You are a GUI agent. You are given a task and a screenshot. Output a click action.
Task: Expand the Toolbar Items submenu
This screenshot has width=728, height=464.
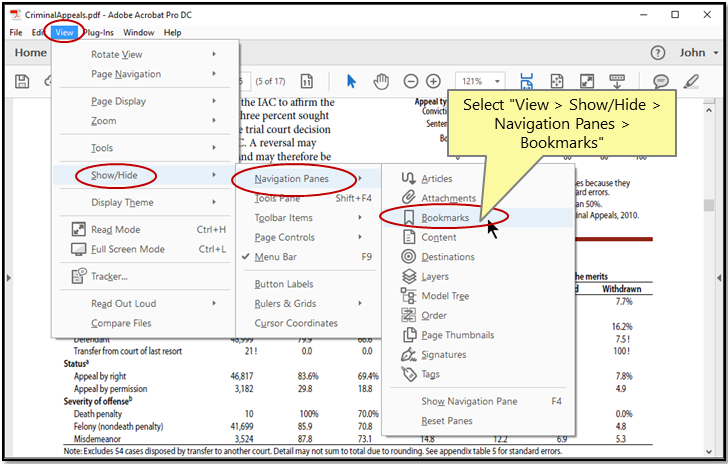coord(309,218)
